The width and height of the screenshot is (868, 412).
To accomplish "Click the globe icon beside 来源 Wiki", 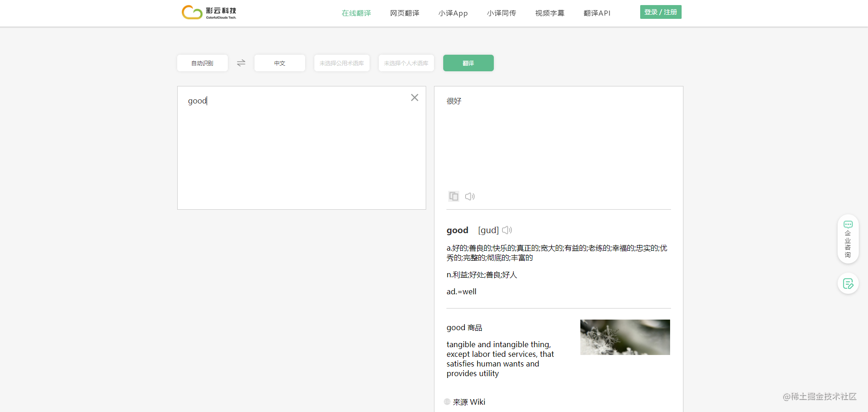I will 447,401.
